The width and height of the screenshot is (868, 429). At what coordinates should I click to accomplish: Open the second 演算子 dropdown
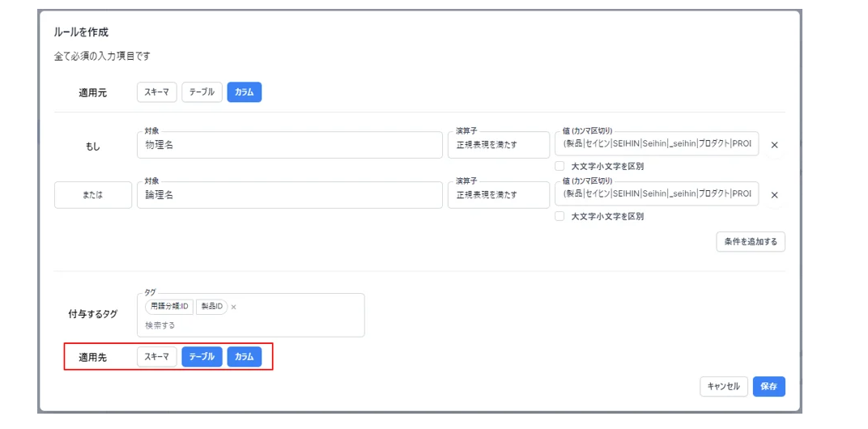pos(499,195)
